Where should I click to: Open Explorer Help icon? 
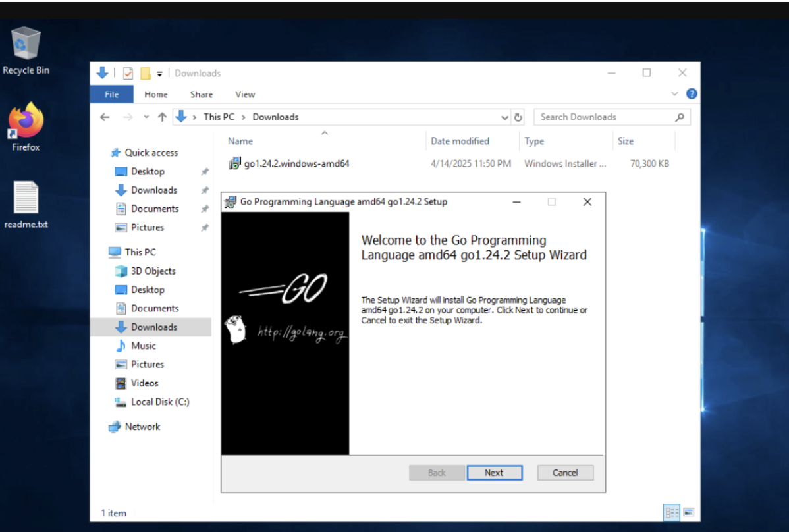[692, 94]
